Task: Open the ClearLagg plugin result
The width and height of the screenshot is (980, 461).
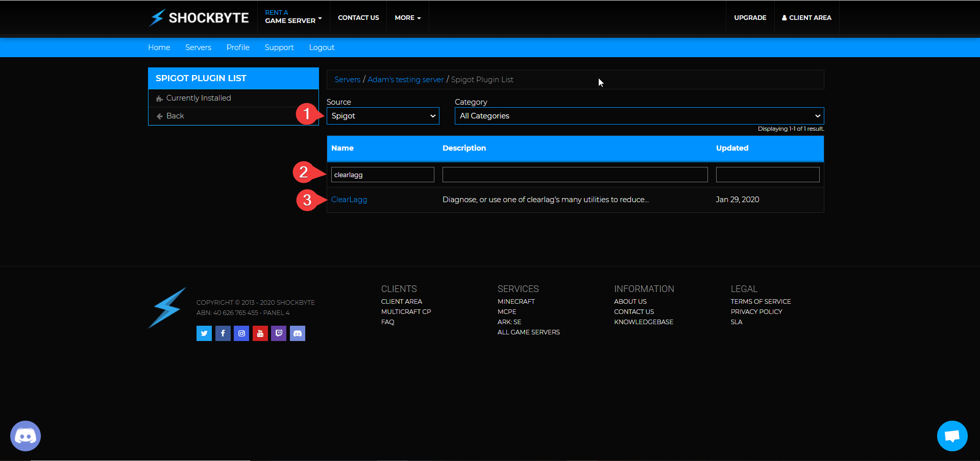Action: (x=349, y=200)
